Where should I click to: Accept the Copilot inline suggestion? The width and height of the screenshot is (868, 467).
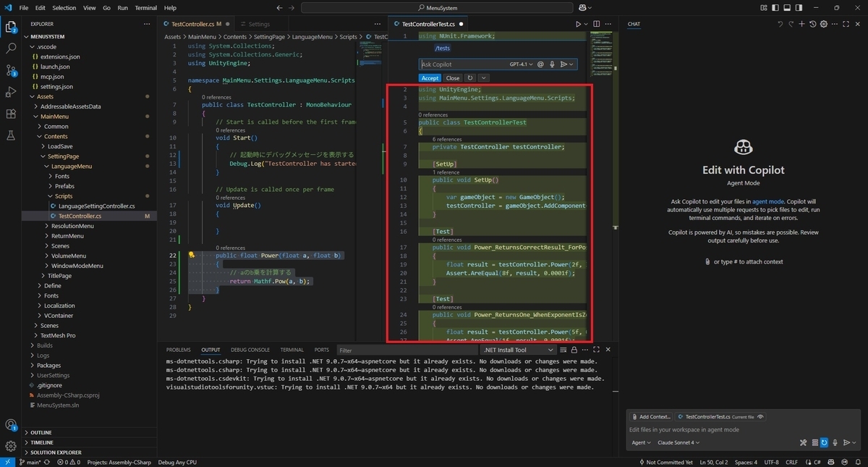pos(430,78)
